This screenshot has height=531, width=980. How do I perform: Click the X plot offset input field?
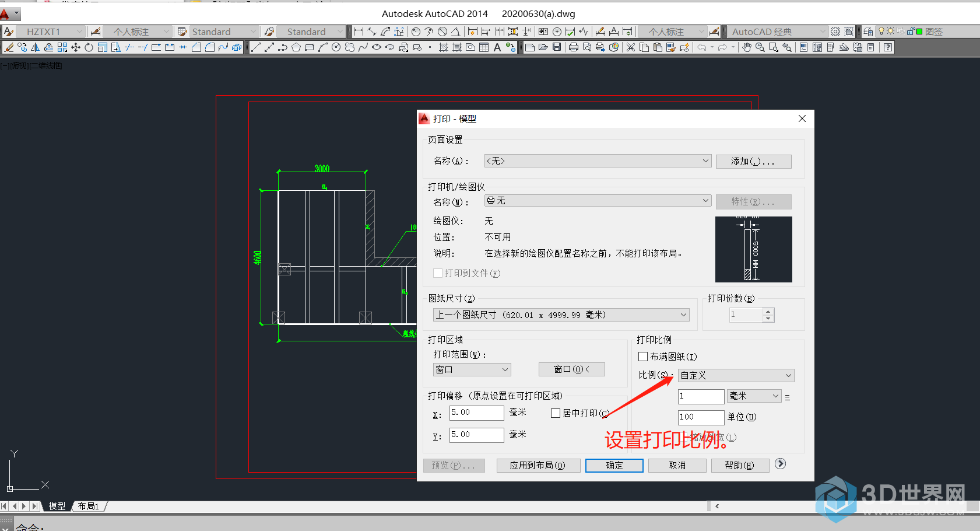tap(476, 413)
